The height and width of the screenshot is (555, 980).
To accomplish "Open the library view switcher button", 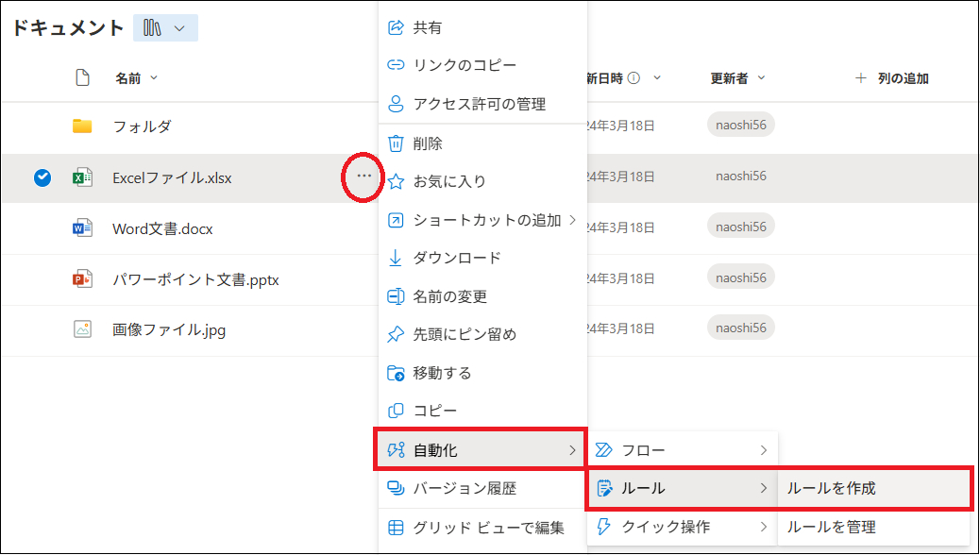I will click(165, 28).
